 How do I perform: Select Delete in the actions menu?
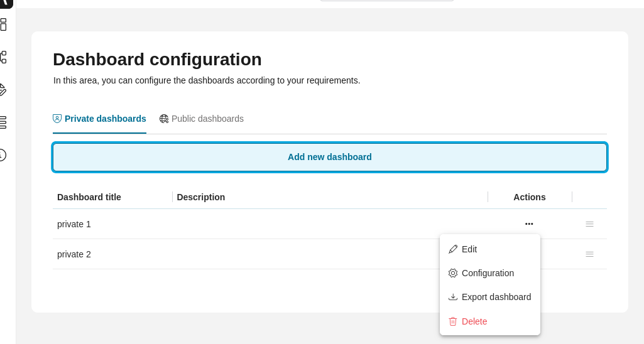[489, 321]
